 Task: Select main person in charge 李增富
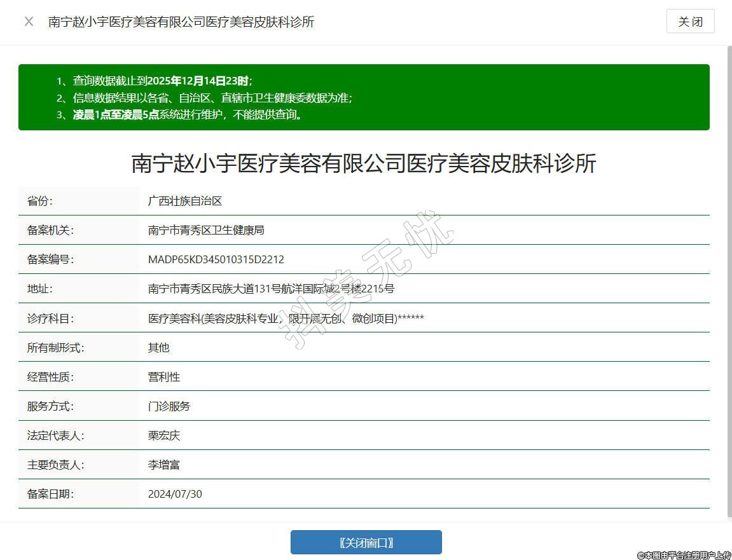click(164, 465)
